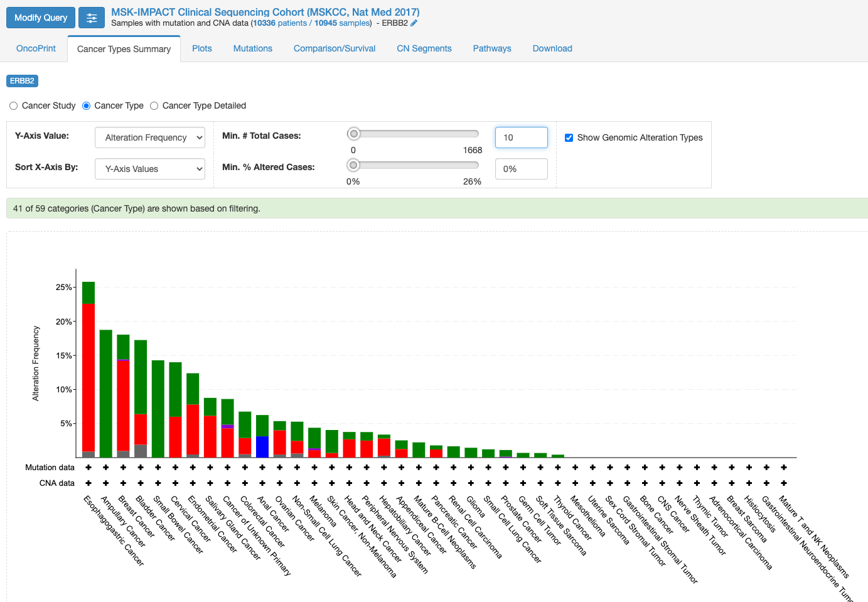This screenshot has height=602, width=868.
Task: Click the first plus marker in Mutation data row
Action: pyautogui.click(x=88, y=467)
